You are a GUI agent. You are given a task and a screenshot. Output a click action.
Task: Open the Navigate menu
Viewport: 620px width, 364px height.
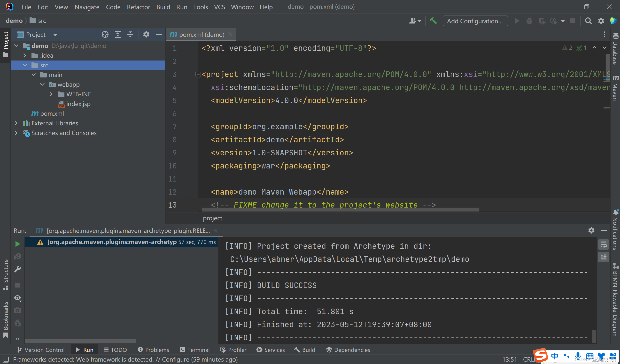click(x=87, y=7)
